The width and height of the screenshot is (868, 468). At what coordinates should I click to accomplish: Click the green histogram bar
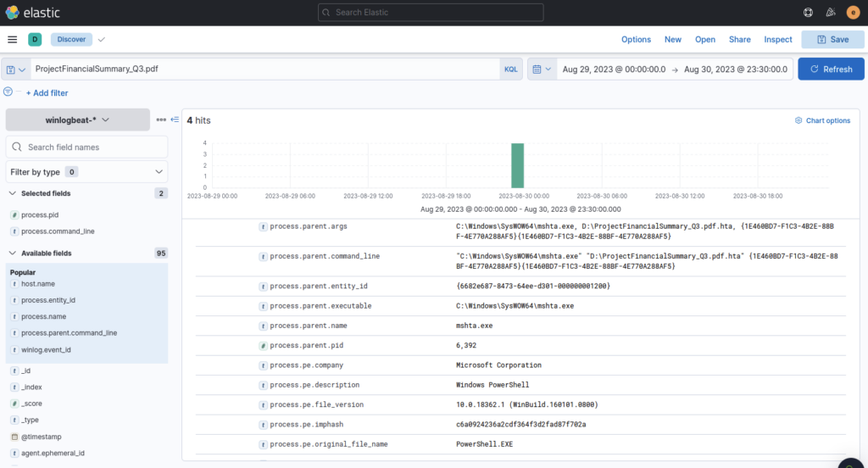point(518,165)
